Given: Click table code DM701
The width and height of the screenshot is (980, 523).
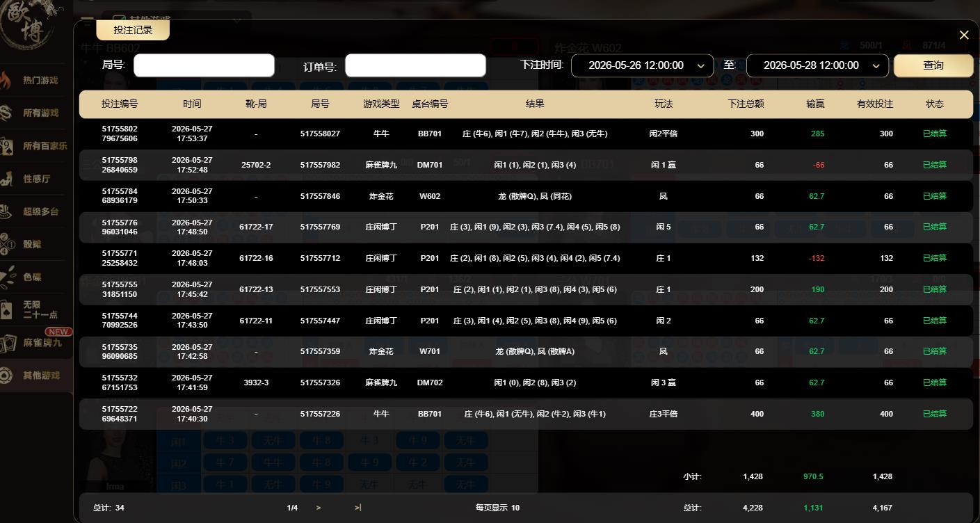Looking at the screenshot, I should 430,165.
